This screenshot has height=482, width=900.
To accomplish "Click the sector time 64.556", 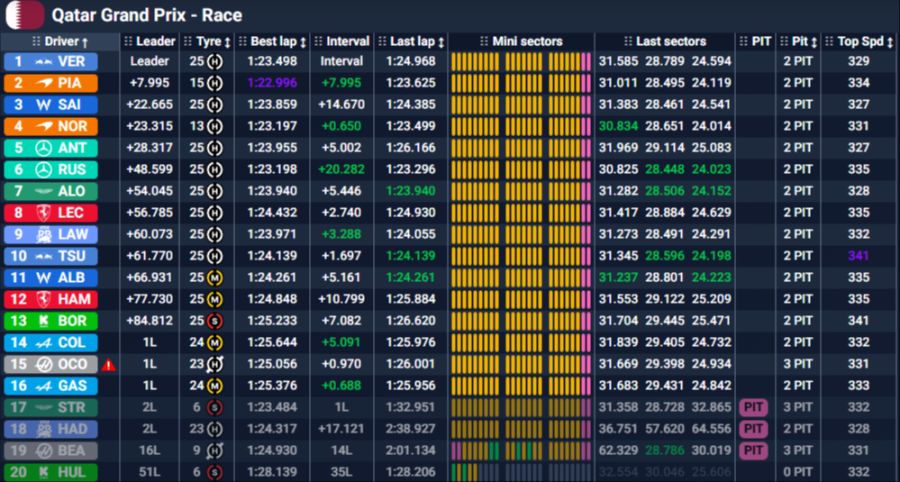I will click(711, 429).
